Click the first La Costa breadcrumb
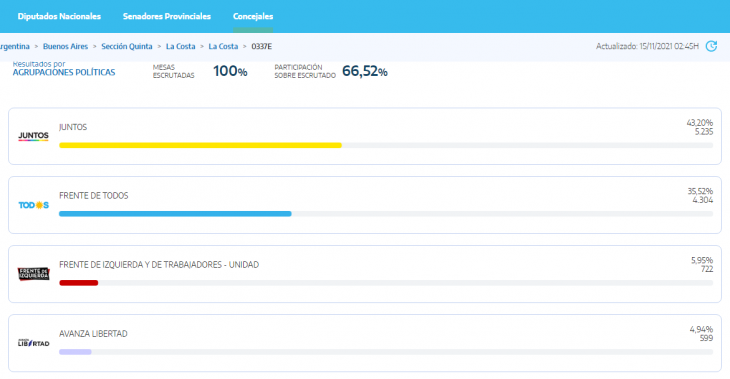730x379 pixels. point(181,47)
